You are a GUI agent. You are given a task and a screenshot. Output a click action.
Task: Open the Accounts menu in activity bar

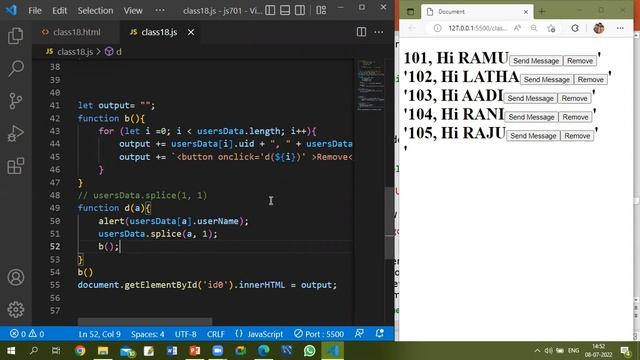click(16, 277)
